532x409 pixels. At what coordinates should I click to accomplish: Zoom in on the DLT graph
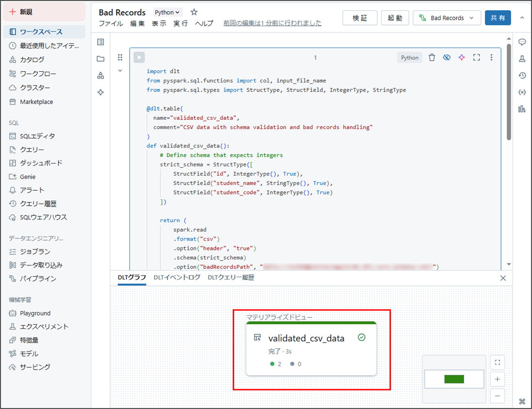[x=497, y=379]
